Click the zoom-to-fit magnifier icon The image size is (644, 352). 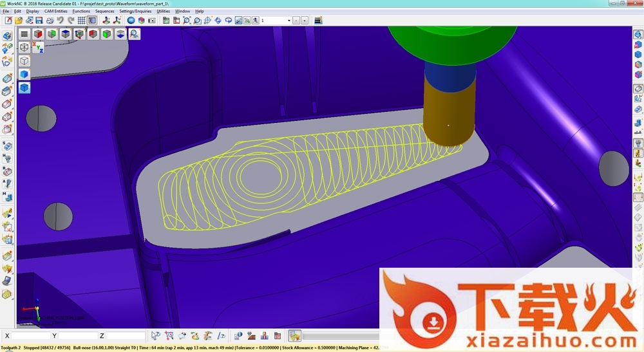187,20
